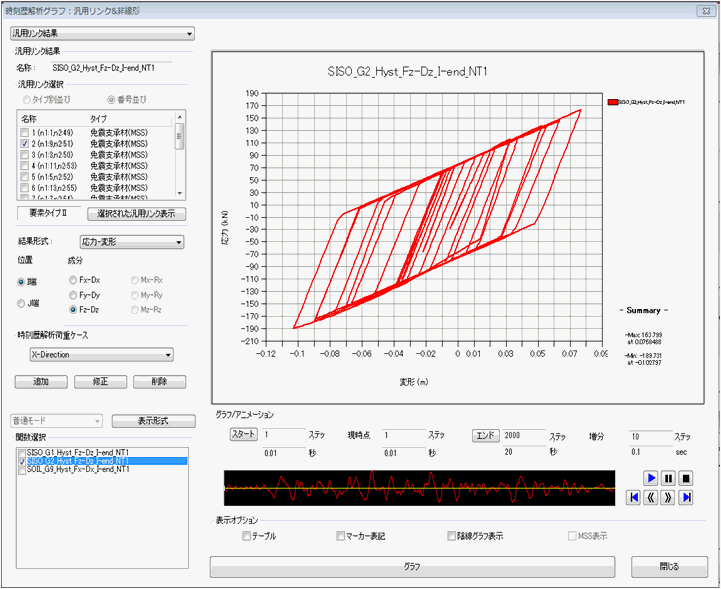Click the link list scrollbar up arrow
Viewport: 721px width, 589px height.
179,117
